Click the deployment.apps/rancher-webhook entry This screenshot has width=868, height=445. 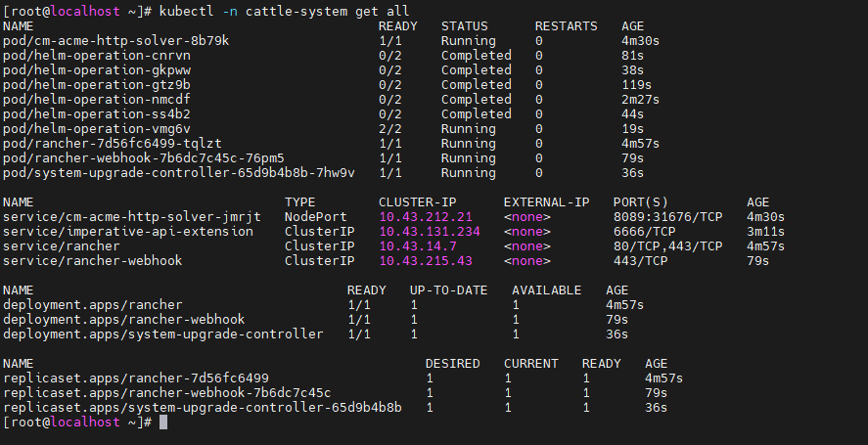pos(123,319)
